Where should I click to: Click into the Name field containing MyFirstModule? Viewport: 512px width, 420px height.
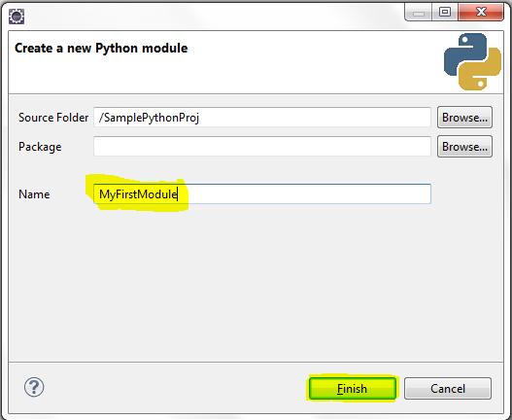click(x=262, y=194)
